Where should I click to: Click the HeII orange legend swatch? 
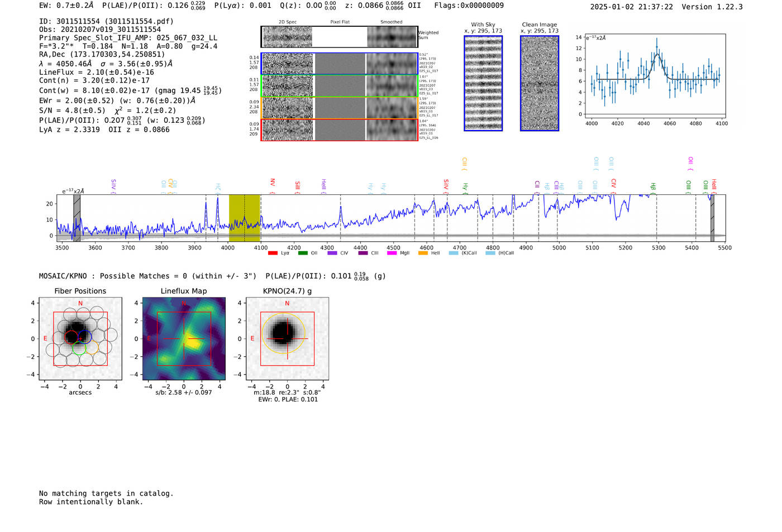click(x=423, y=253)
